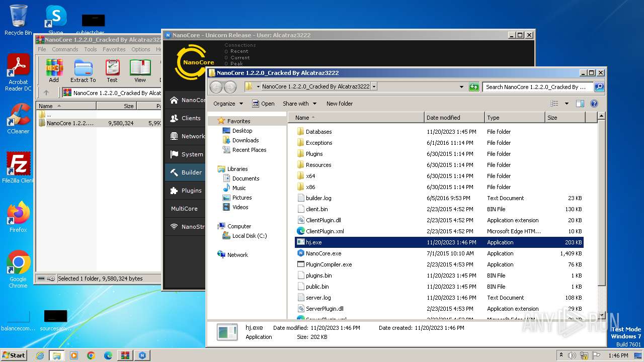This screenshot has height=362, width=644.
Task: Select the hj.exe file
Action: pos(439,242)
